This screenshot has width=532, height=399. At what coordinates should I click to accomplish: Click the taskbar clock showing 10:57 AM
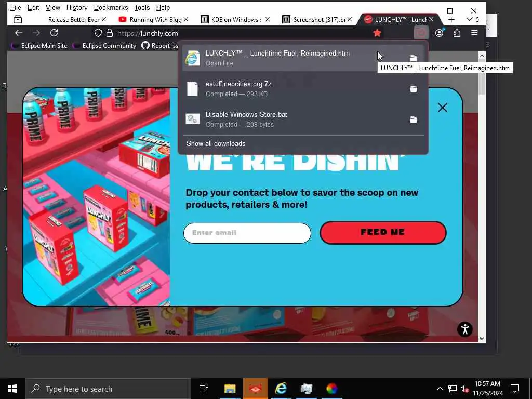pyautogui.click(x=487, y=389)
